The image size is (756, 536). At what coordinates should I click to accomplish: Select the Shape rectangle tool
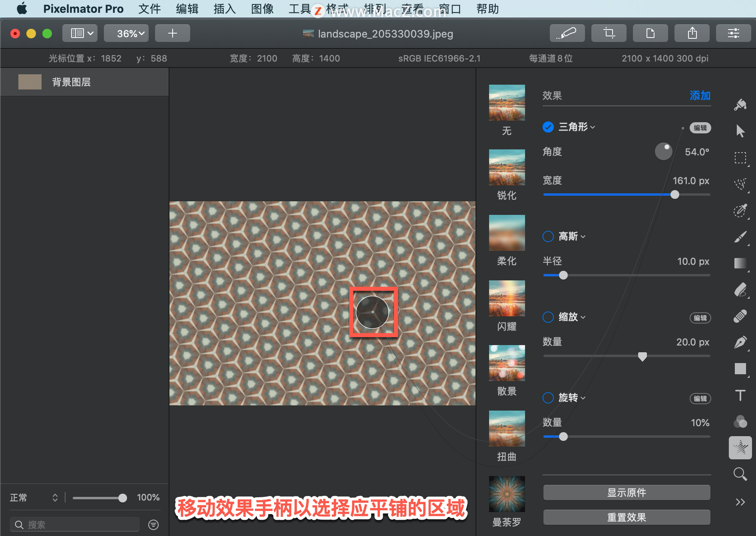[x=740, y=369]
